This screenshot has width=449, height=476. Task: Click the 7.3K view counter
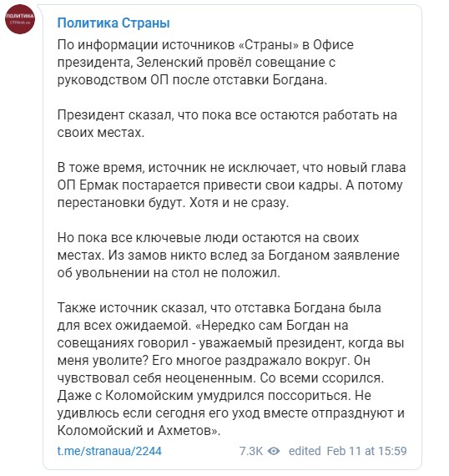[x=251, y=451]
